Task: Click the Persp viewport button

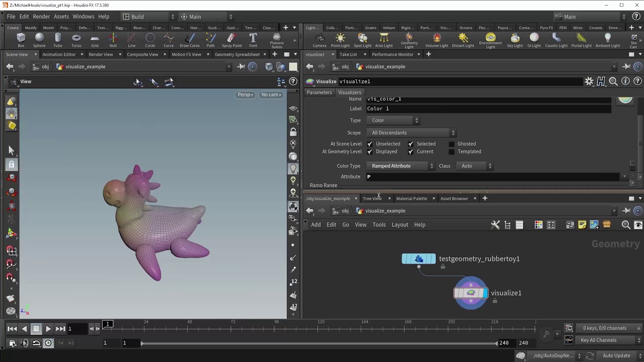Action: 245,95
